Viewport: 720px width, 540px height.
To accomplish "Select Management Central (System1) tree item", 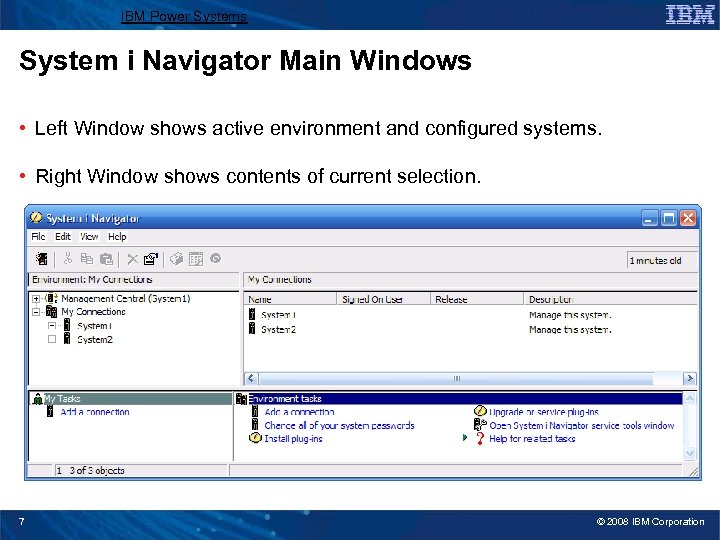I will 126,299.
